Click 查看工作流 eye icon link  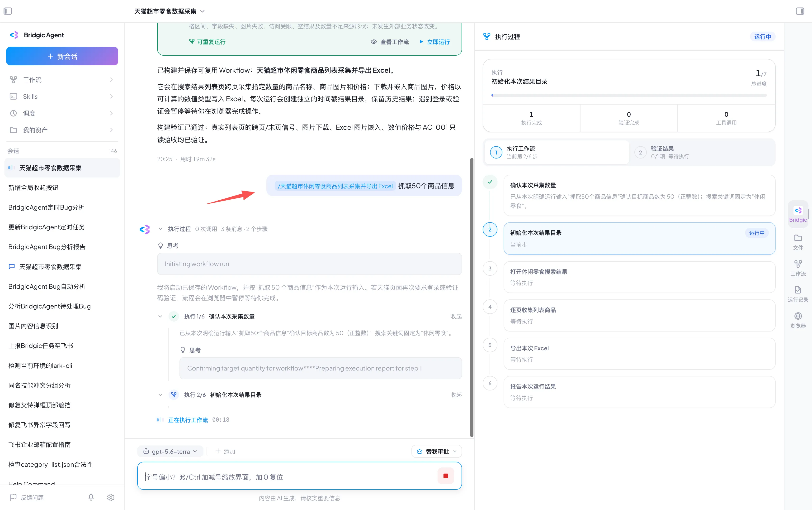[389, 42]
